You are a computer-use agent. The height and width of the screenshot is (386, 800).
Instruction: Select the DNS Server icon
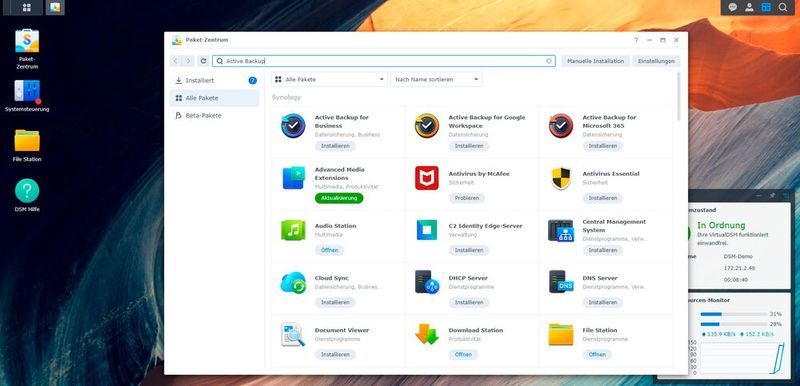561,282
